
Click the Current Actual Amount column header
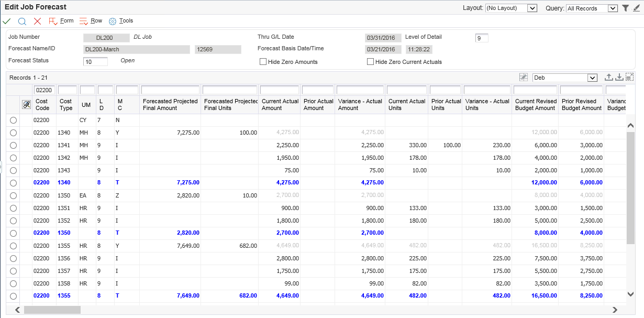point(280,105)
